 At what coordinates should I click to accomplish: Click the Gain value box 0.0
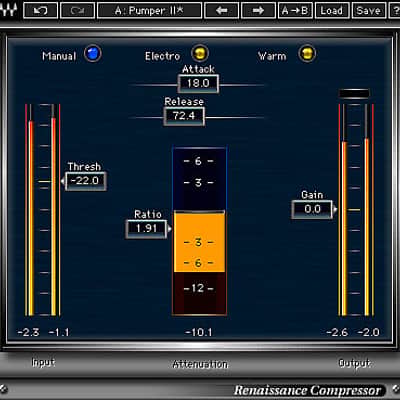click(312, 209)
